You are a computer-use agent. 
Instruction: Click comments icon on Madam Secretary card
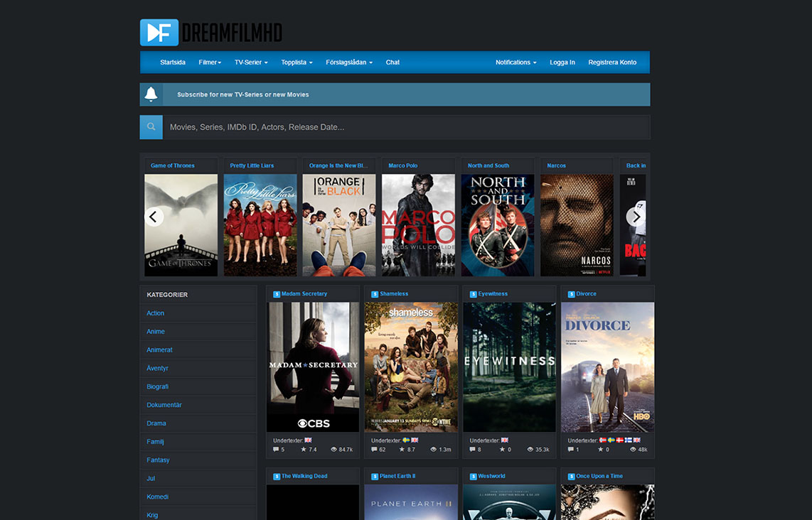tap(276, 450)
